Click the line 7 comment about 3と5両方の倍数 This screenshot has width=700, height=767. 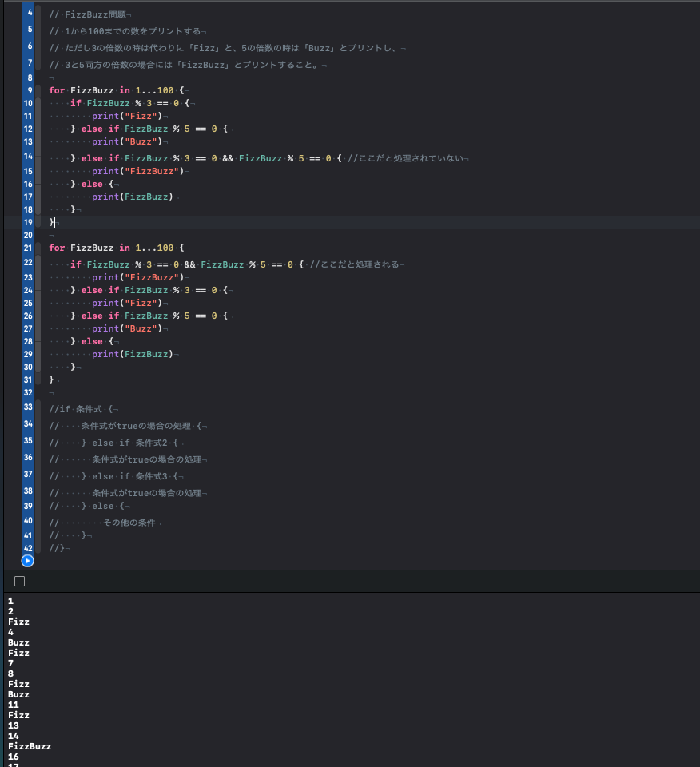pos(184,65)
